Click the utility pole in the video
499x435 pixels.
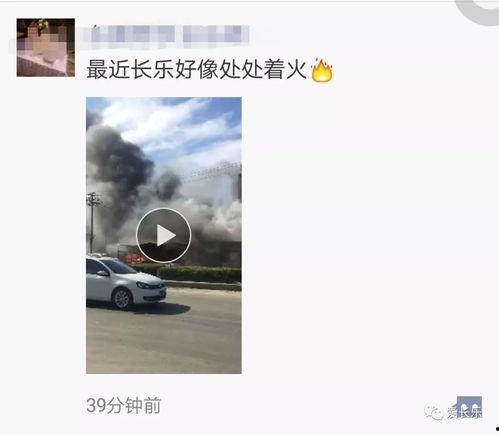click(92, 222)
